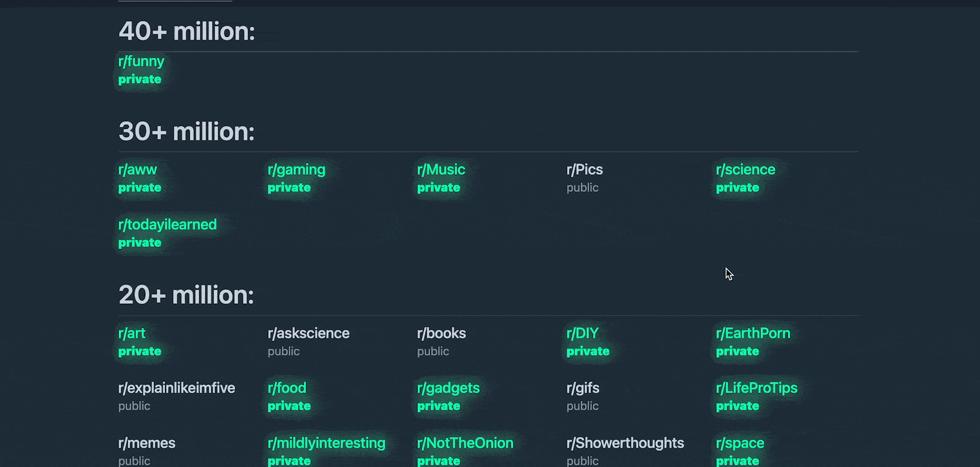
Task: Open the r/EarthPorn subreddit link
Action: 753,333
